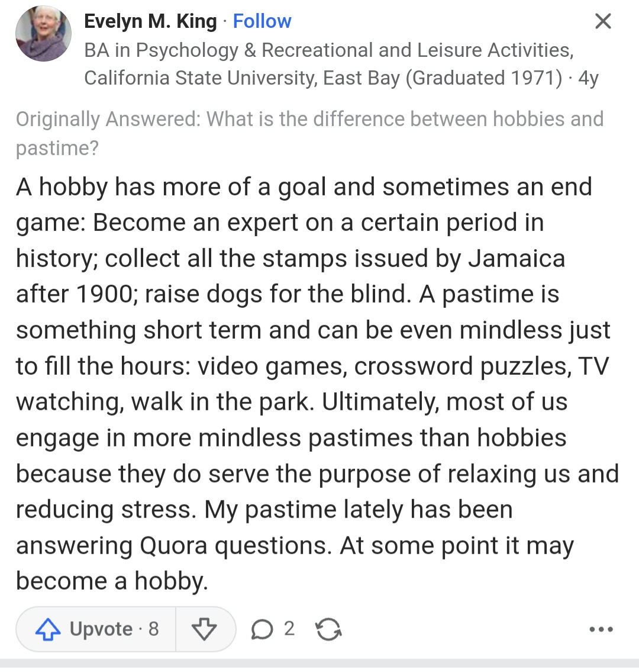Click the upvote count of 8
Screen dimensions: 639x672
[153, 629]
